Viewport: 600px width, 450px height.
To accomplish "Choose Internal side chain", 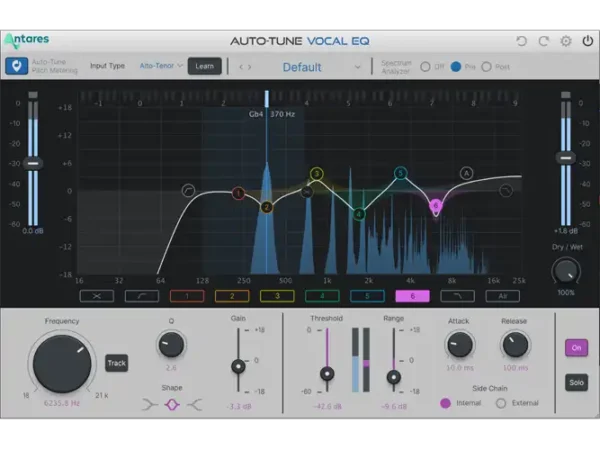I will point(445,403).
